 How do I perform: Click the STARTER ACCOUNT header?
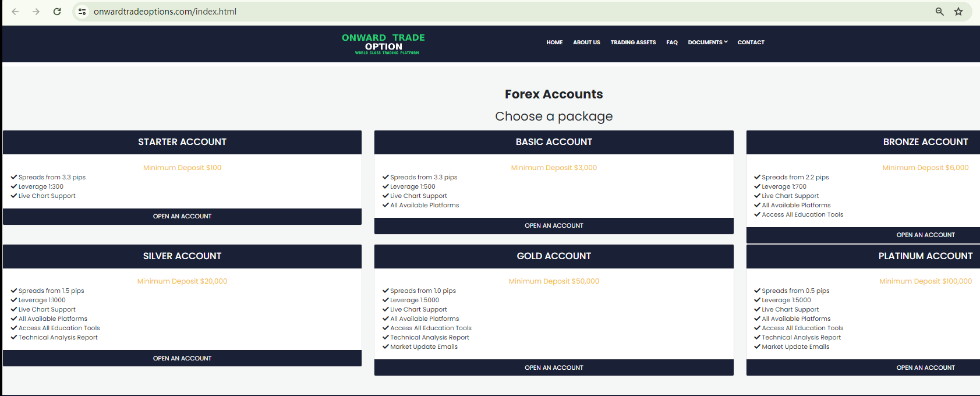tap(182, 142)
